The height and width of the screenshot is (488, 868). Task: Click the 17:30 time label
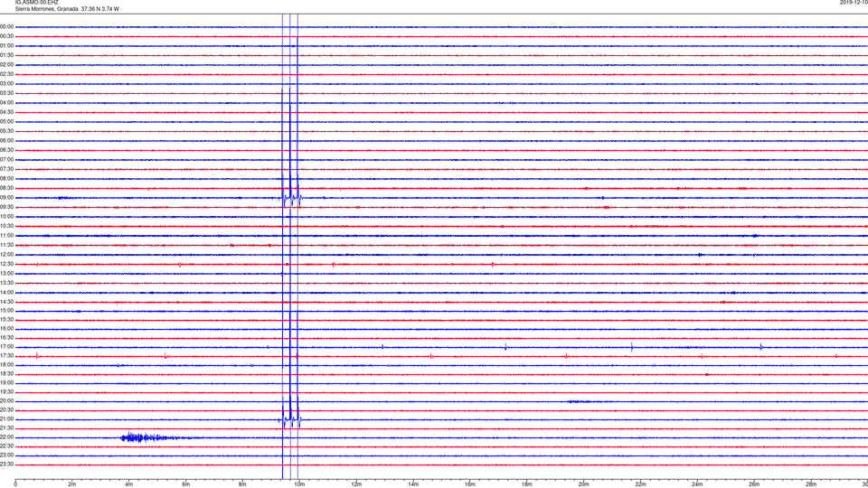6,356
